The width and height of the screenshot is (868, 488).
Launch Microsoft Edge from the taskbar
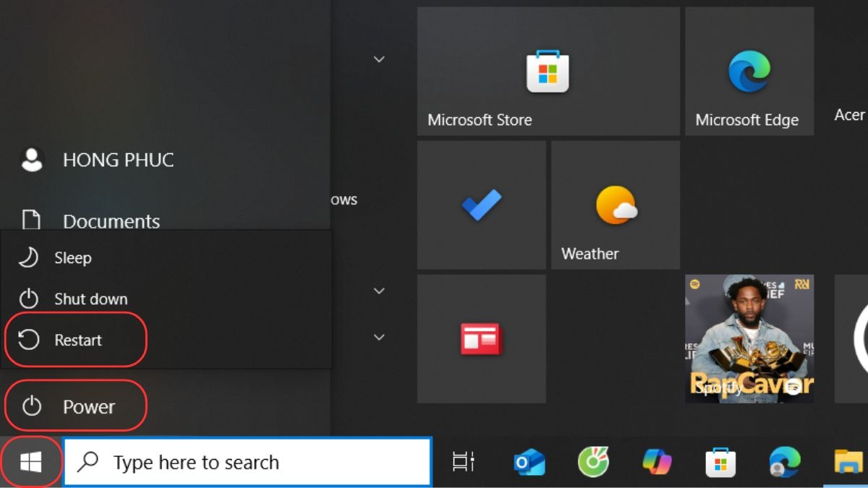(785, 462)
